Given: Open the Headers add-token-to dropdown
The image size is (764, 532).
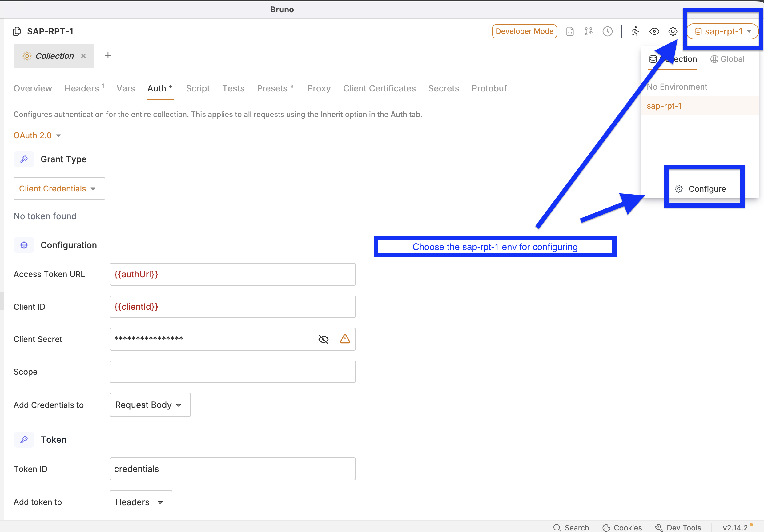Looking at the screenshot, I should click(x=141, y=502).
